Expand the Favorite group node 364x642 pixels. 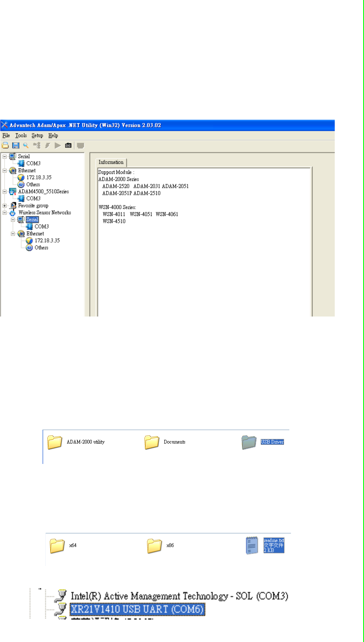coord(5,206)
